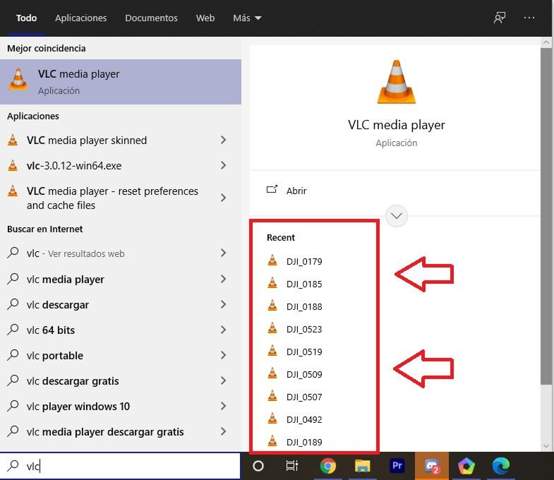Click 'vlc - Ver resultados web' text
Viewport: 554px width, 480px height.
[x=75, y=254]
